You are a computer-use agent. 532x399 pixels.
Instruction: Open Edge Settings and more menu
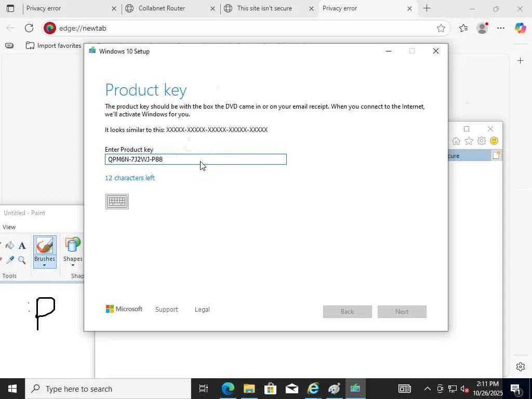pyautogui.click(x=501, y=28)
